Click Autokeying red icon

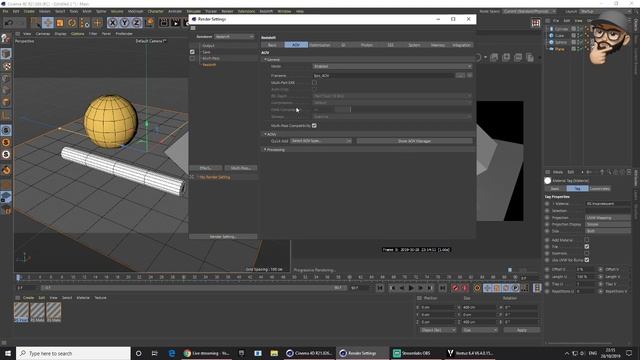point(465,288)
